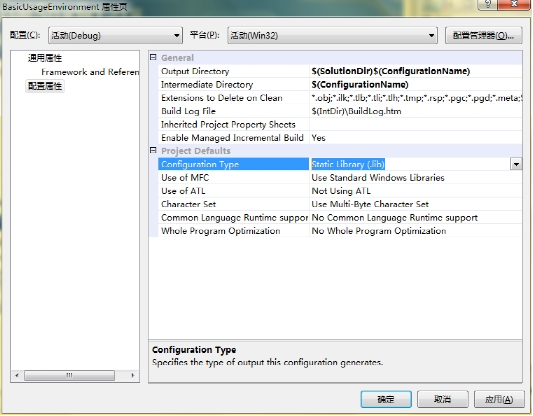Image resolution: width=533 pixels, height=416 pixels.
Task: Click the tree horizontal scrollbar thumb
Action: click(x=69, y=376)
